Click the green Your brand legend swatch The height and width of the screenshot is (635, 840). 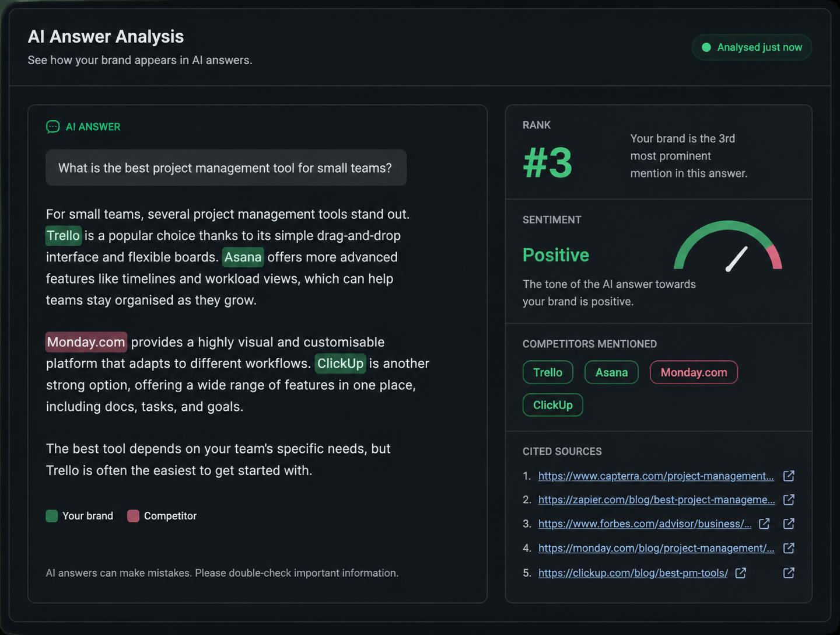point(52,516)
